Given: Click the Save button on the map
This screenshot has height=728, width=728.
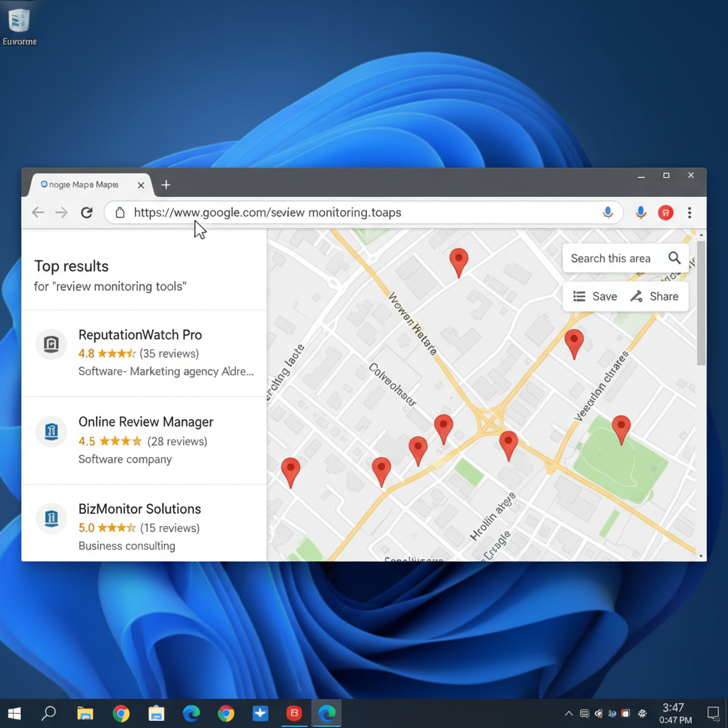Looking at the screenshot, I should [595, 296].
